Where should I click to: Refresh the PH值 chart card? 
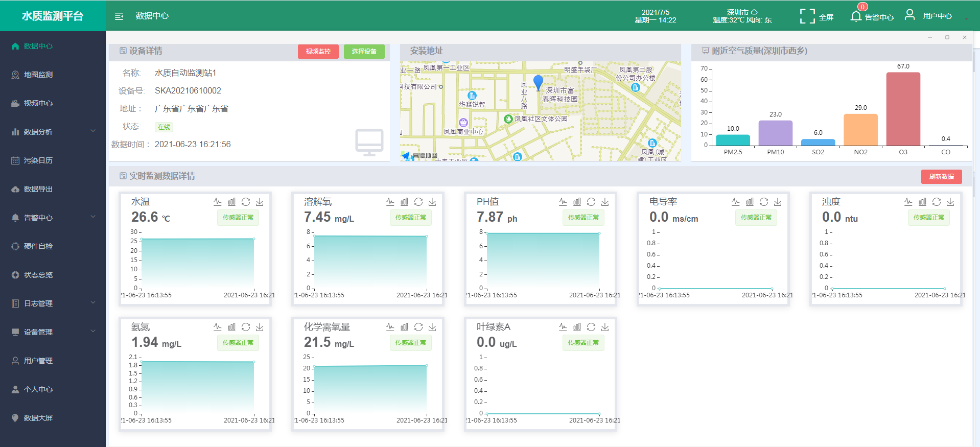(x=591, y=202)
